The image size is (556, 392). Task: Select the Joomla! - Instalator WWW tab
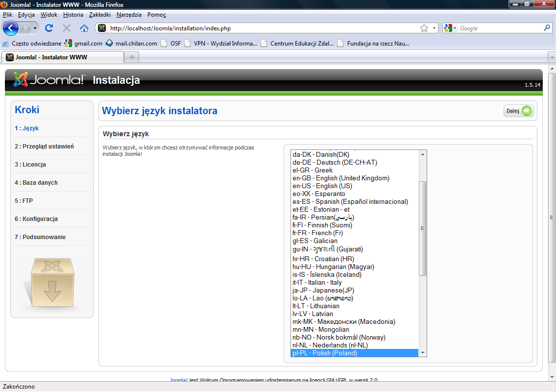pos(63,57)
